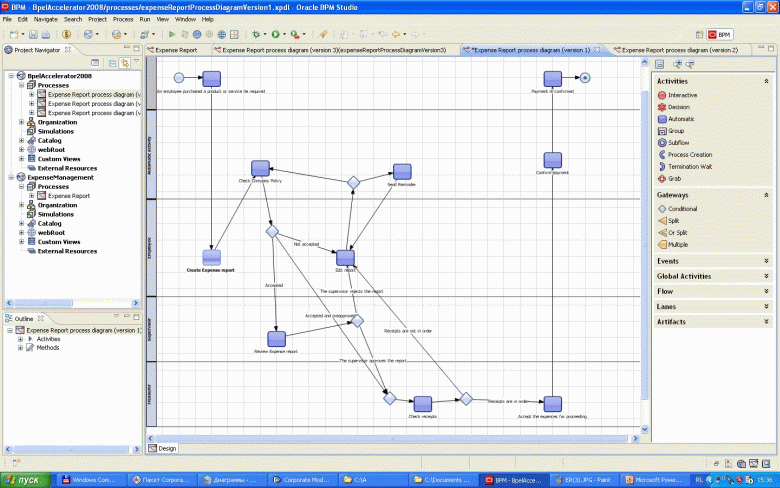The width and height of the screenshot is (780, 488).
Task: Click the Windows Start button (пуск)
Action: [26, 480]
